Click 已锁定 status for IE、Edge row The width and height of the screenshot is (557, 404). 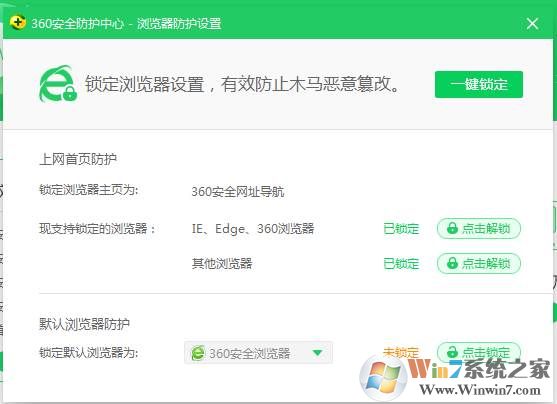(x=401, y=228)
